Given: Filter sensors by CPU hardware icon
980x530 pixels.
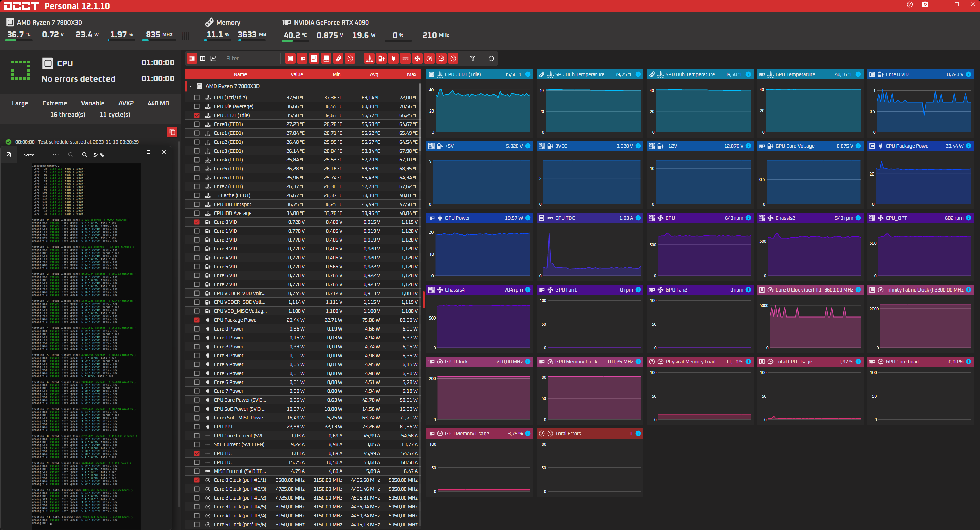Looking at the screenshot, I should 290,59.
